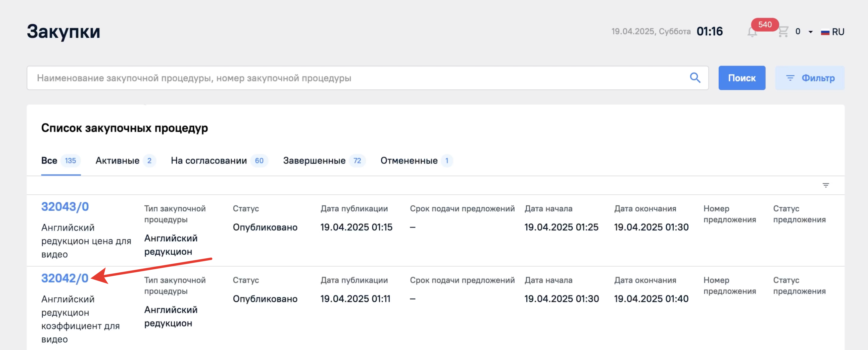The height and width of the screenshot is (350, 868).
Task: Click the clock showing 01:16
Action: [709, 32]
